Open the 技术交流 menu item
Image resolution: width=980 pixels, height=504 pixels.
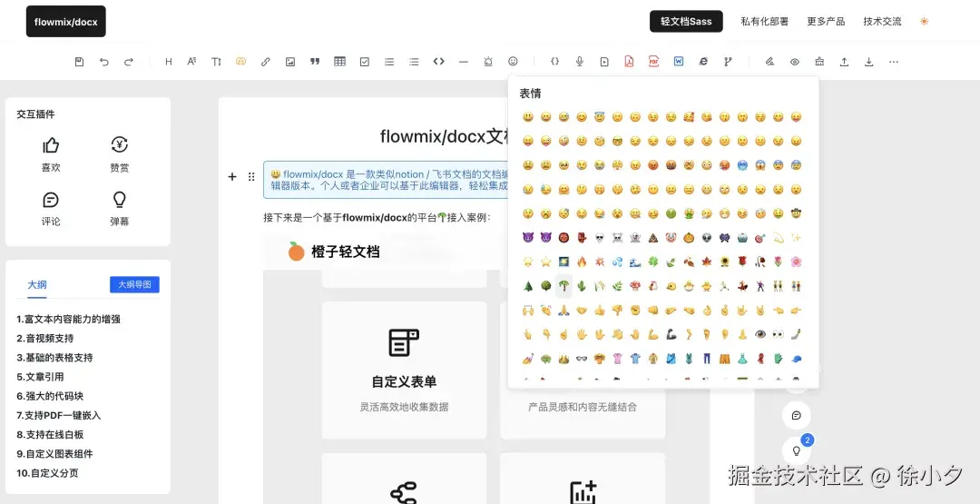[x=882, y=21]
